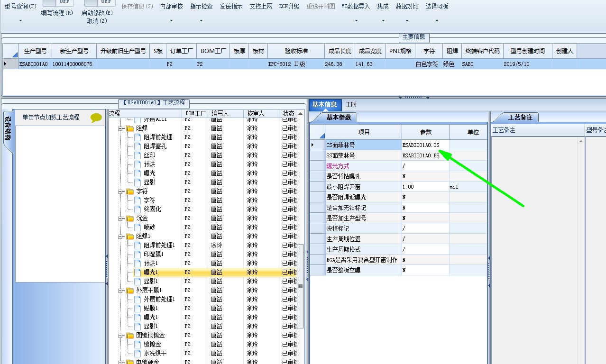The width and height of the screenshot is (606, 364).
Task: Click the 字符 folder icon in the tree
Action: tap(130, 191)
